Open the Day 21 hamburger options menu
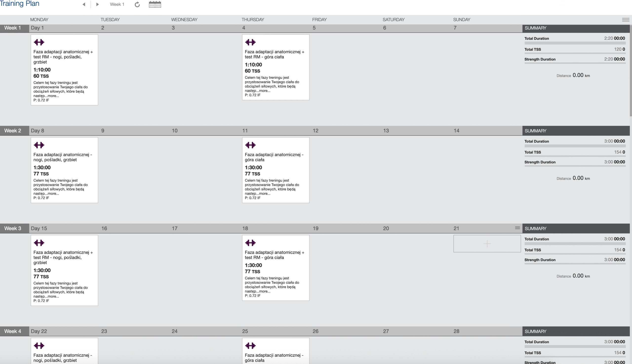 (x=517, y=228)
